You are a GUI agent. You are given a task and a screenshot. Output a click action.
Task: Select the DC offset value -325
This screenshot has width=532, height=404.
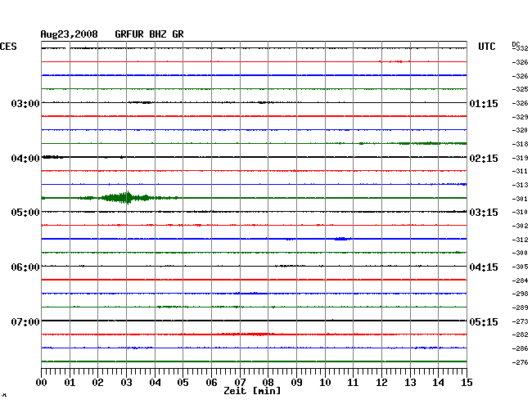point(520,89)
